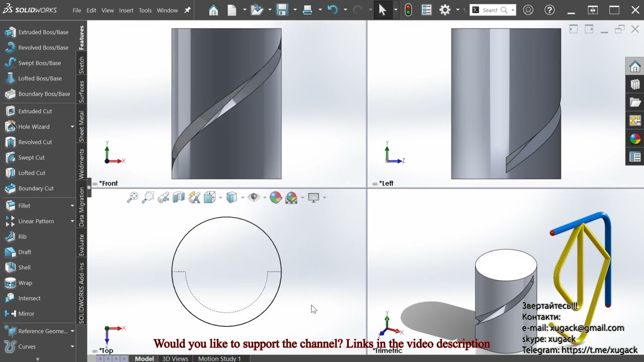Select the Boundary Cut tool
Image resolution: width=644 pixels, height=362 pixels.
click(29, 189)
